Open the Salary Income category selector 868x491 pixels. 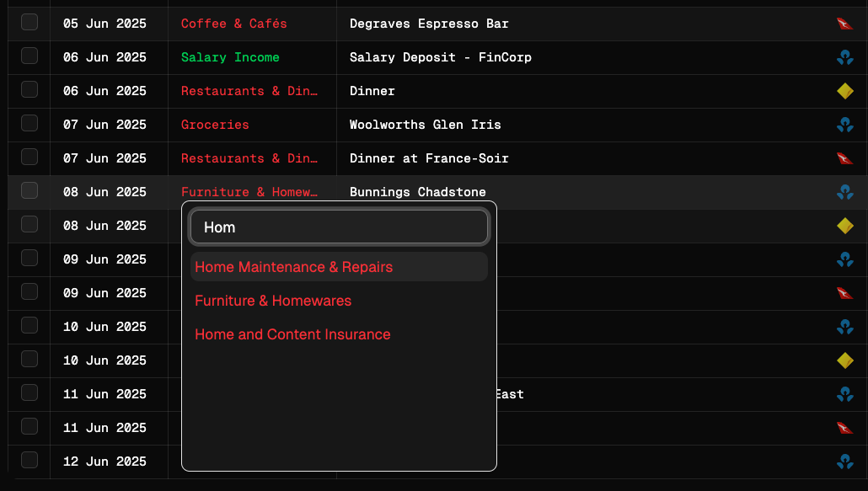click(x=230, y=57)
